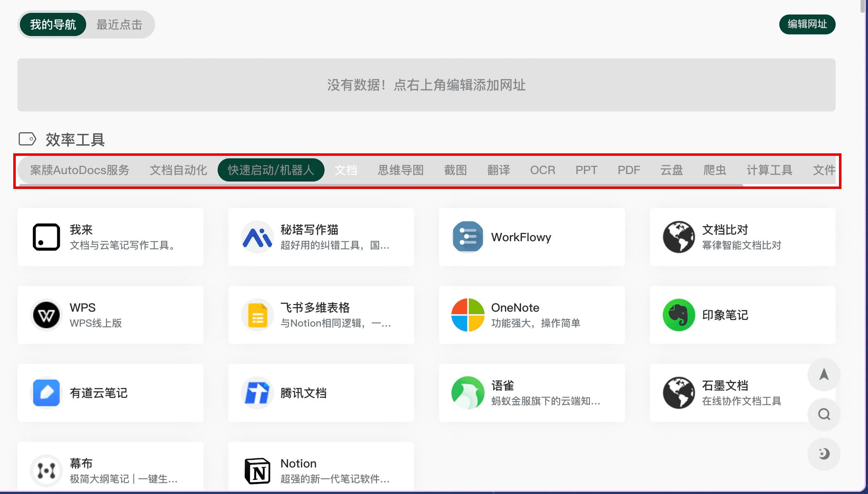Image resolution: width=868 pixels, height=494 pixels.
Task: Select the PPT category tab
Action: click(587, 170)
